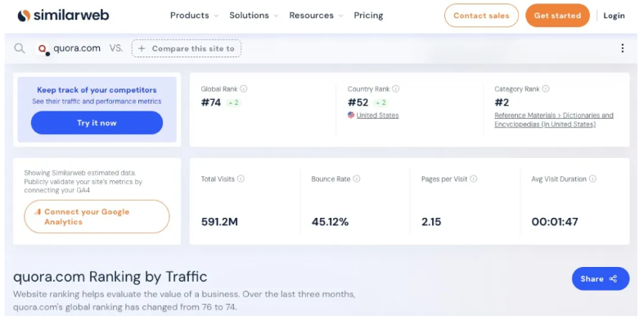Click the search magnifier icon
Screen dimensions: 644x330
tap(19, 49)
